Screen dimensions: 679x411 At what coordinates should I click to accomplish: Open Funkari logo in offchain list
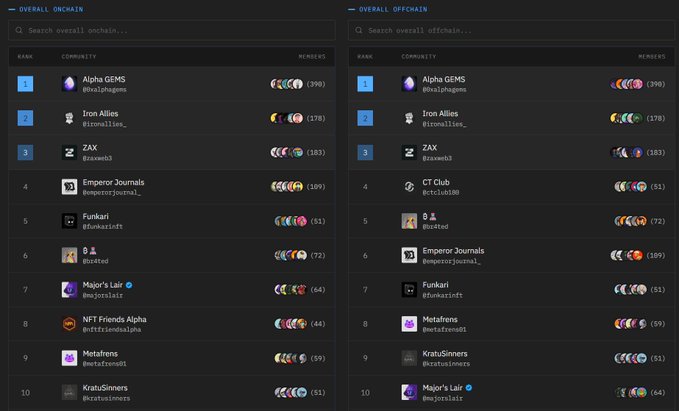409,289
